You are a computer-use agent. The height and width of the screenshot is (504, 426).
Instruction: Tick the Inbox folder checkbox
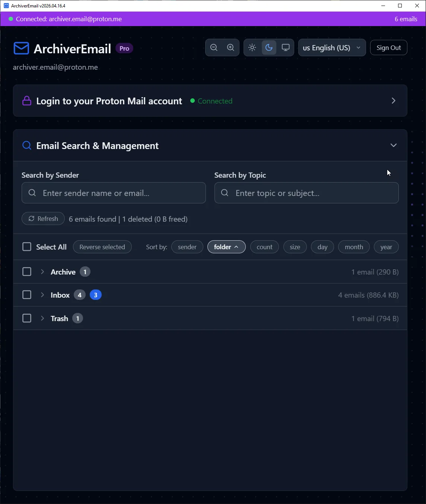[x=27, y=295]
